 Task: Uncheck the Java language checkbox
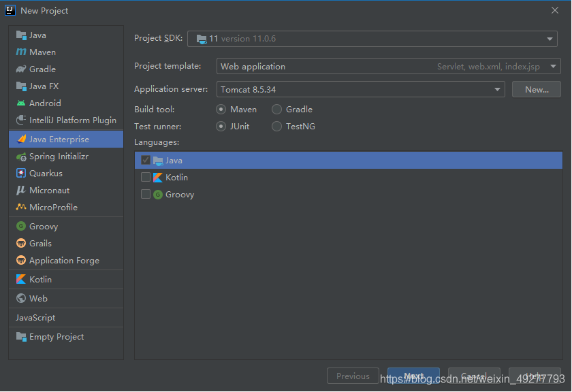[x=146, y=160]
